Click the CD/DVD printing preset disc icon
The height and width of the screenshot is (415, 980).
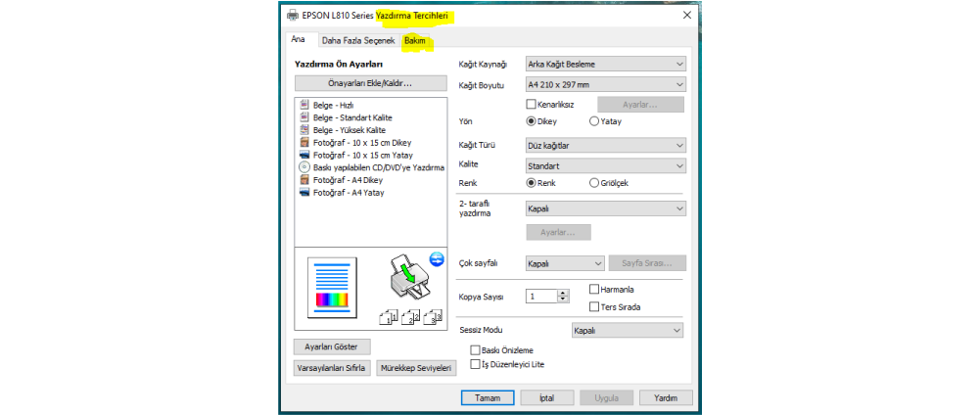click(304, 167)
